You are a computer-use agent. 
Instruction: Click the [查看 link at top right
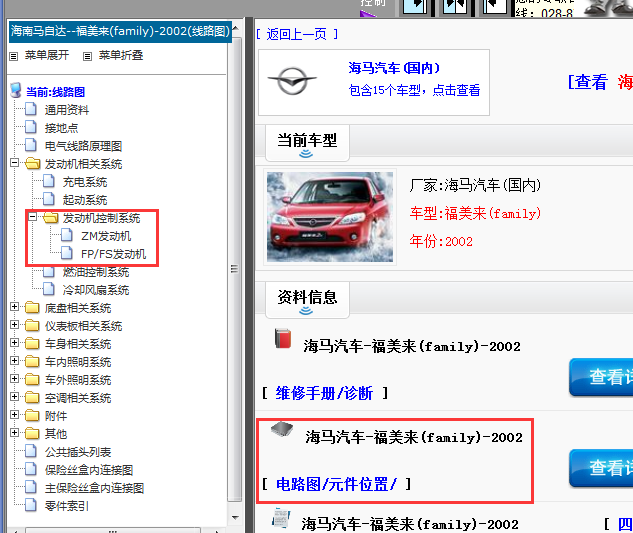pyautogui.click(x=588, y=82)
